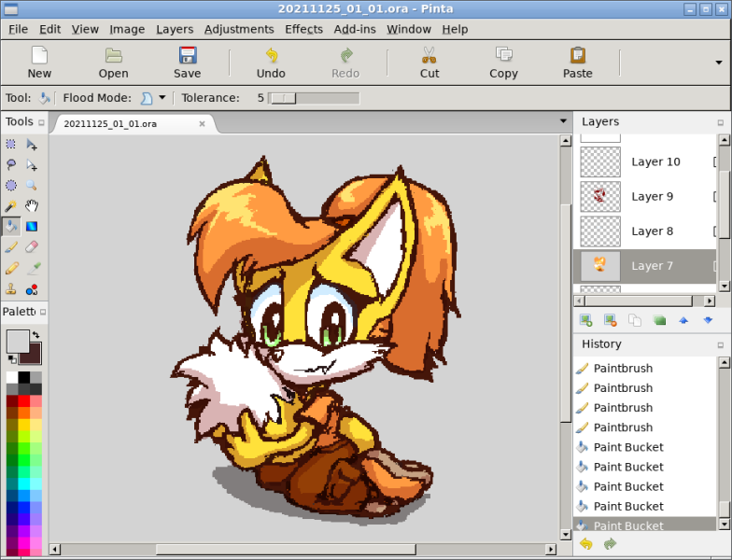This screenshot has height=560, width=732.
Task: Move layer up with blue arrow
Action: [683, 320]
